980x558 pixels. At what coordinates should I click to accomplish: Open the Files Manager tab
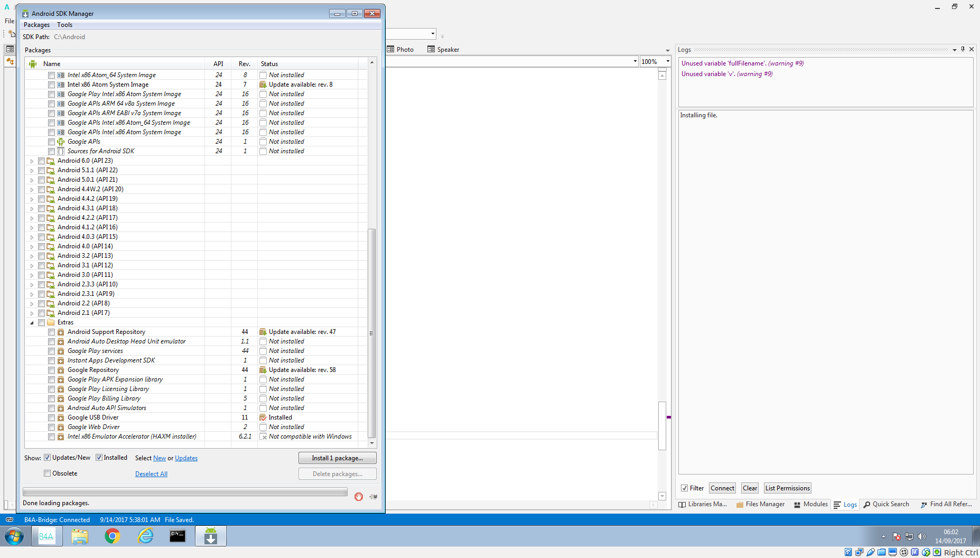pyautogui.click(x=761, y=504)
